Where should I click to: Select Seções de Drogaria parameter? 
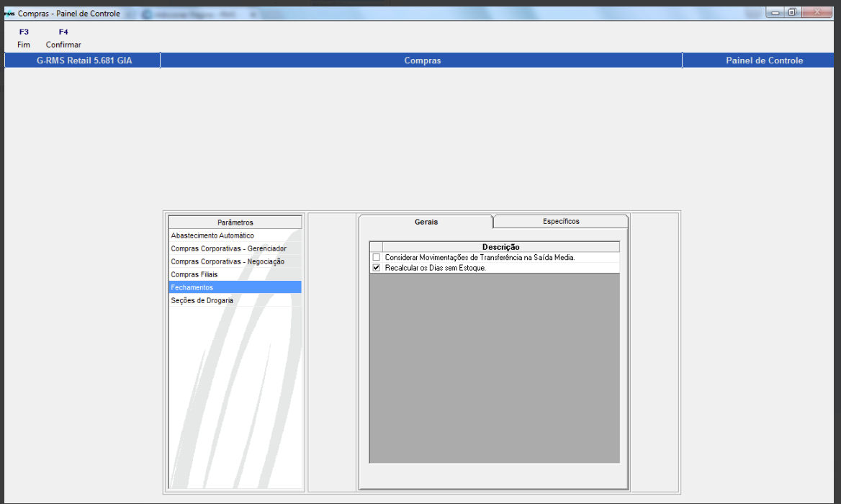click(235, 300)
